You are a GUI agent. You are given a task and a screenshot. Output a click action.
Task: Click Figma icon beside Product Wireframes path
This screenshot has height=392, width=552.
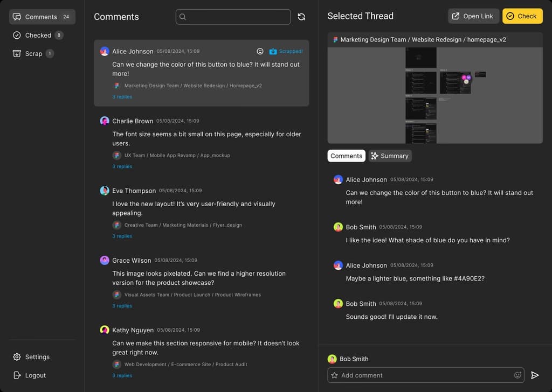pos(116,295)
